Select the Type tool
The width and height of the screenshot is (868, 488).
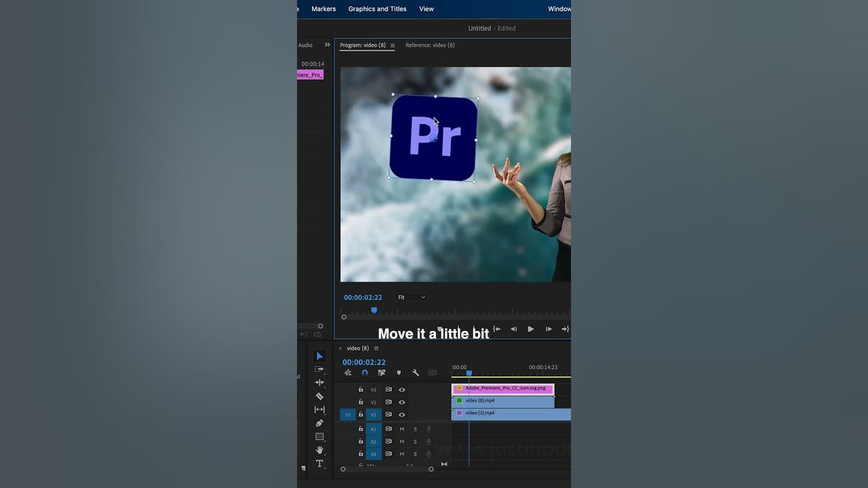pyautogui.click(x=319, y=464)
